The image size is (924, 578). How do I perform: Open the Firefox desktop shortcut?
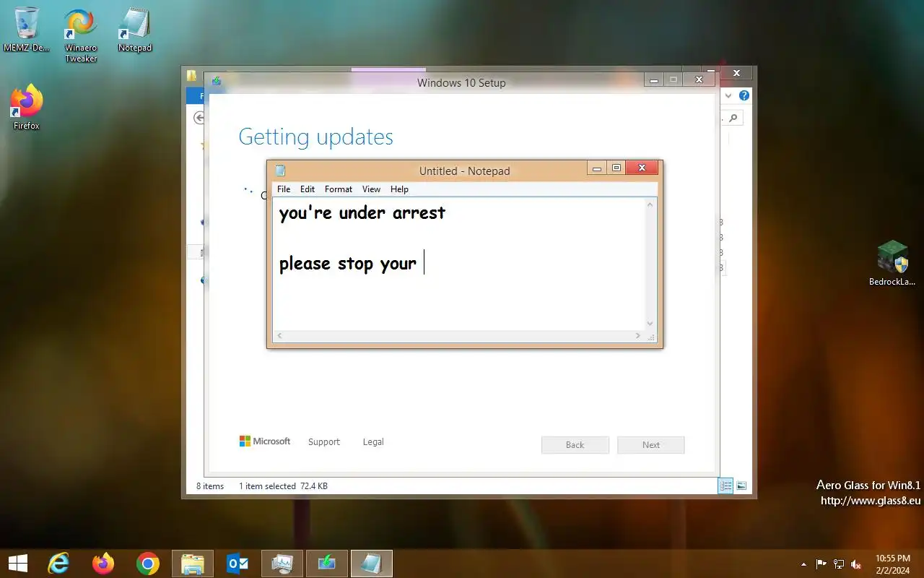(x=27, y=107)
